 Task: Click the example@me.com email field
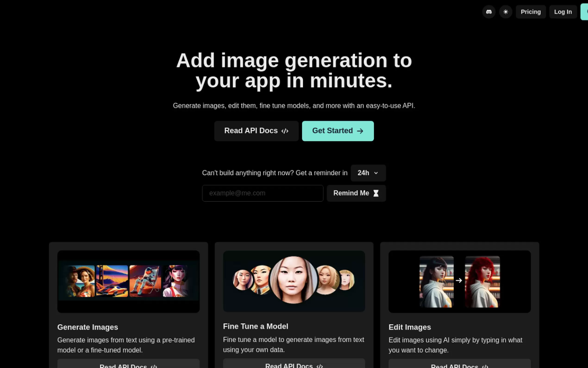coord(262,193)
